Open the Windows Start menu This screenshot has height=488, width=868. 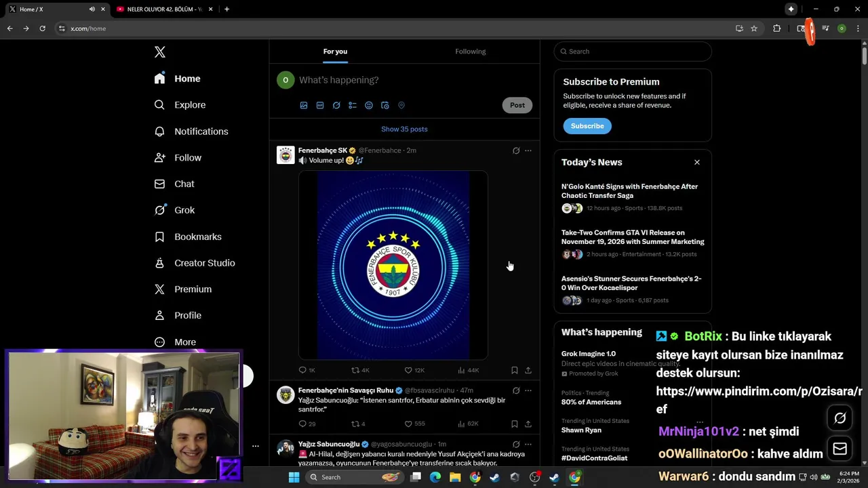click(294, 477)
